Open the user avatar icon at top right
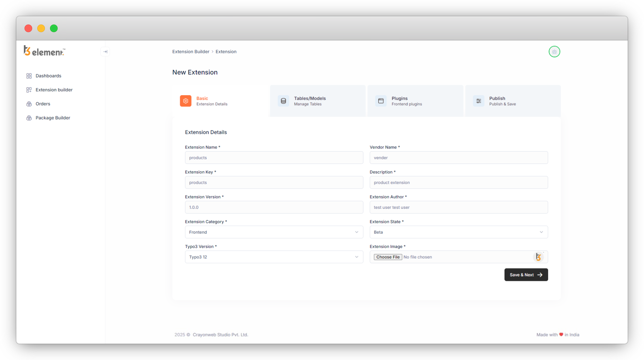Image resolution: width=644 pixels, height=360 pixels. click(554, 52)
